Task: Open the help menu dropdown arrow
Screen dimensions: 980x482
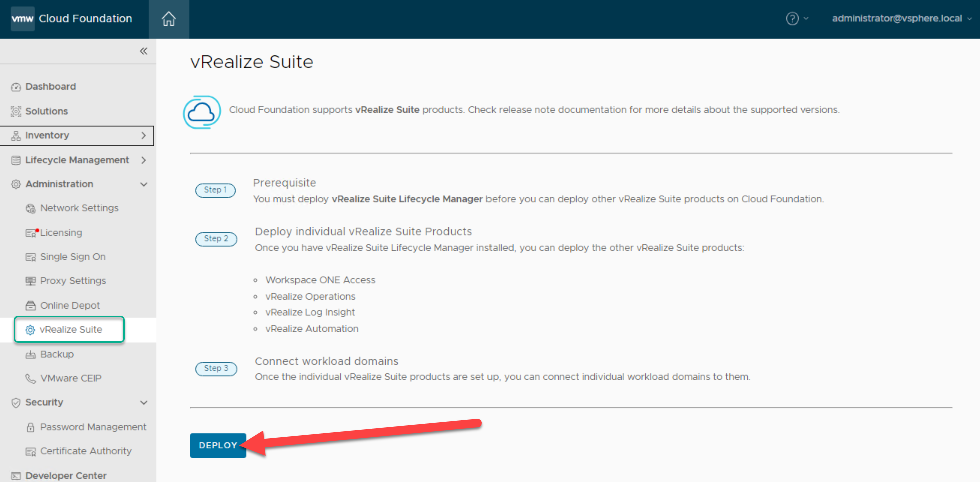Action: (806, 19)
